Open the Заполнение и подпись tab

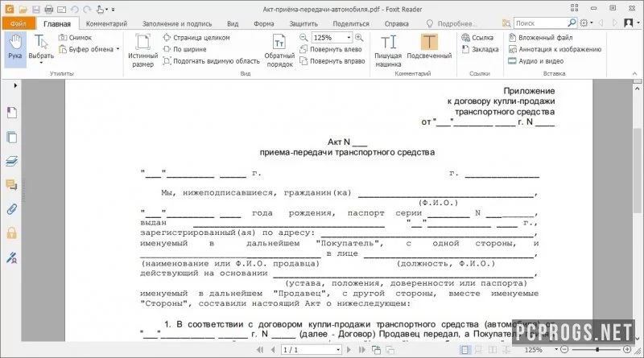tap(177, 24)
